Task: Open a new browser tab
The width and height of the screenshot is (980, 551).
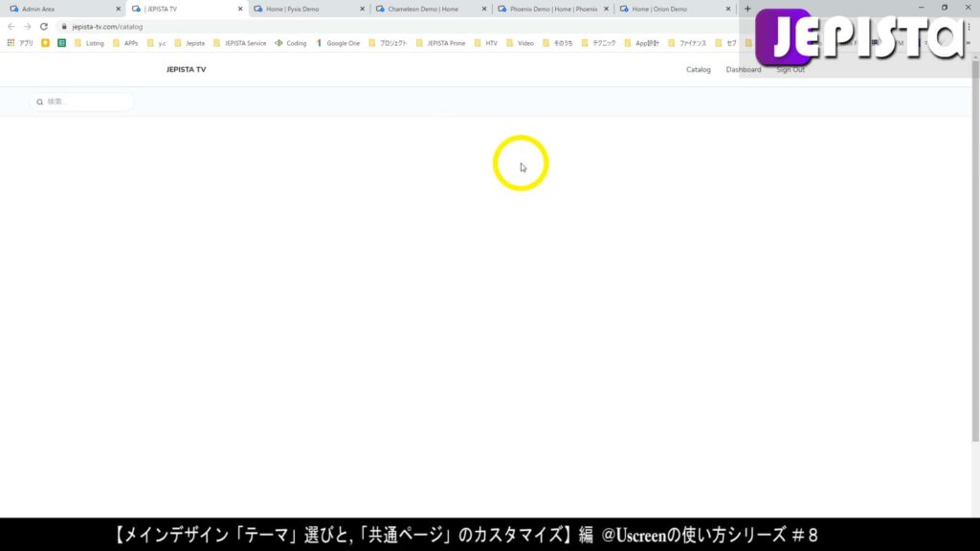Action: pyautogui.click(x=747, y=9)
